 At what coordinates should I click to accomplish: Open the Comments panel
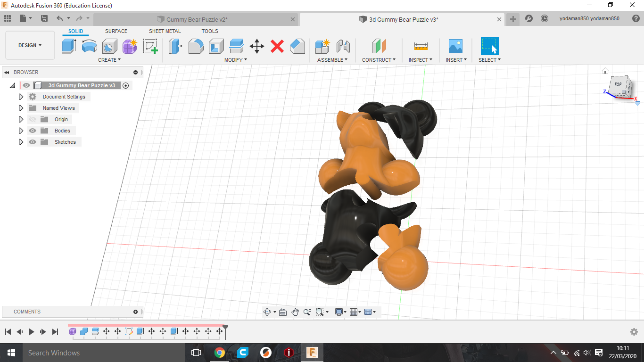click(x=27, y=312)
